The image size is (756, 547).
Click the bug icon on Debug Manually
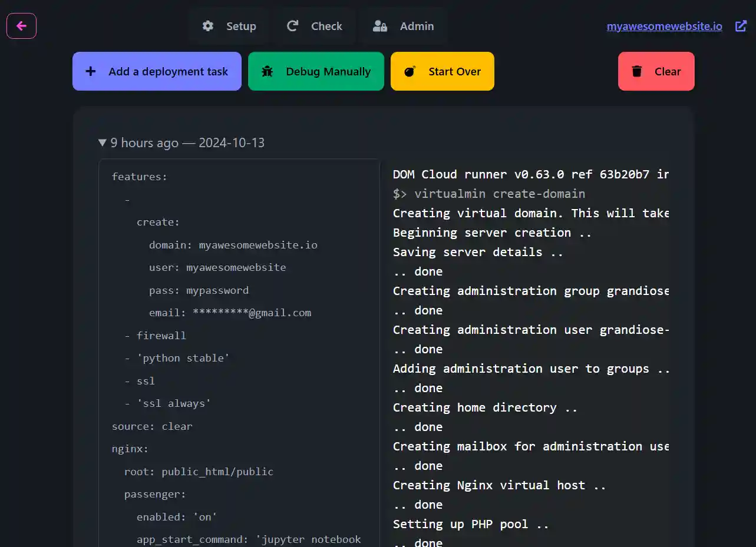267,71
